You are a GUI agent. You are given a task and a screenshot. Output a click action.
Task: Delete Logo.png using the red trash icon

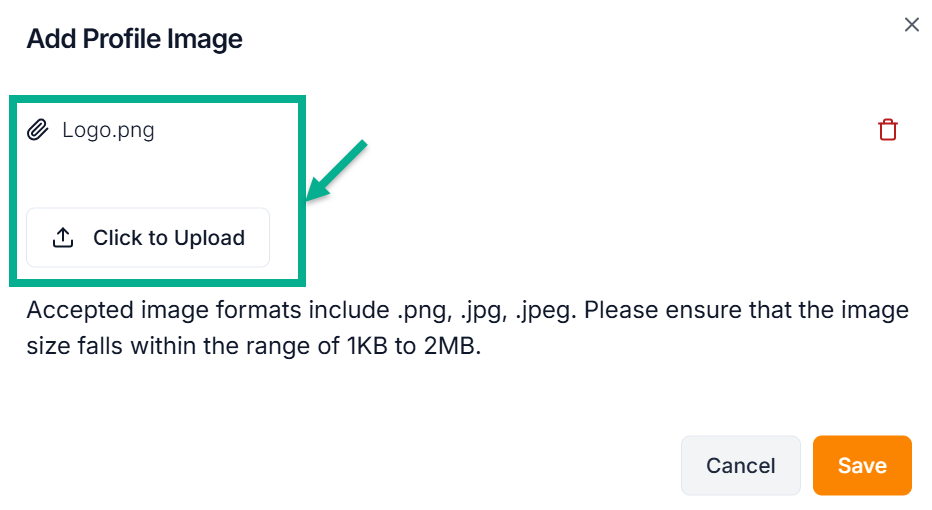tap(887, 130)
